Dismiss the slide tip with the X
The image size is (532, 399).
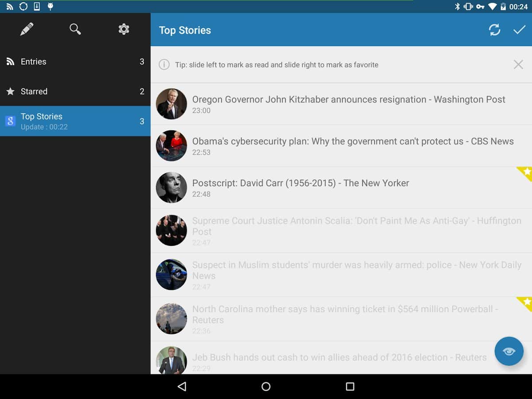tap(518, 65)
